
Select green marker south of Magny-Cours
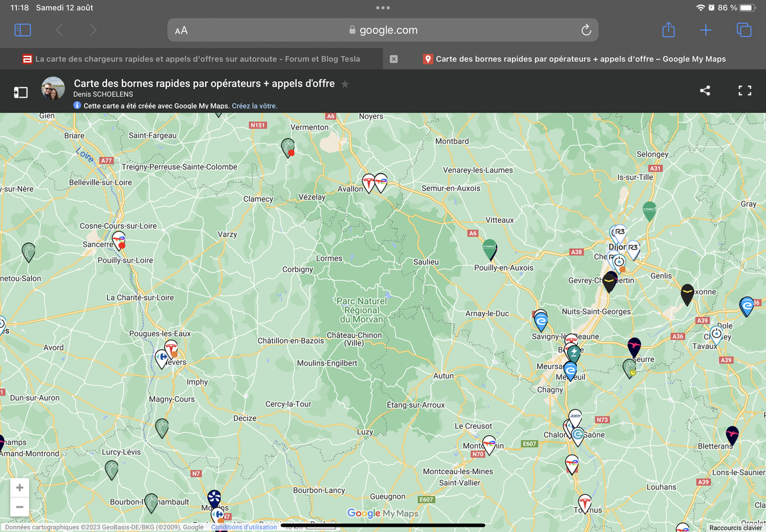coord(162,428)
